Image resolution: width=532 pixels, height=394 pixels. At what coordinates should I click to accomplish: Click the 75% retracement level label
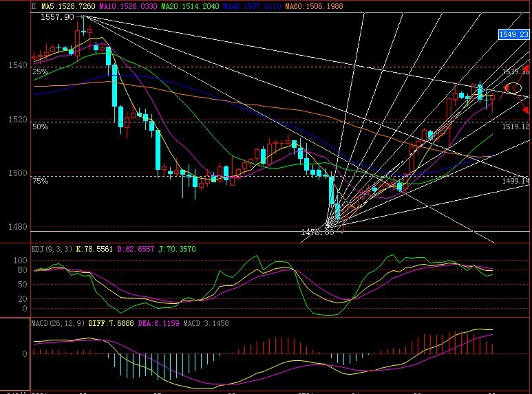(x=40, y=181)
